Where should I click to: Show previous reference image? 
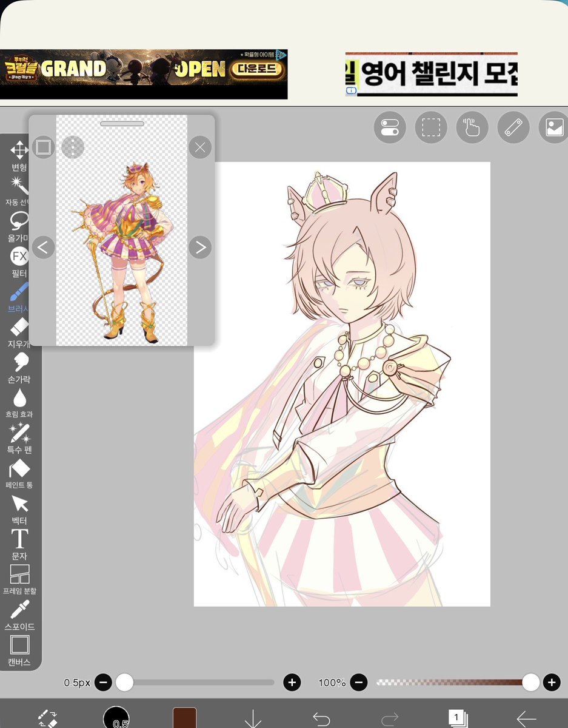[43, 247]
